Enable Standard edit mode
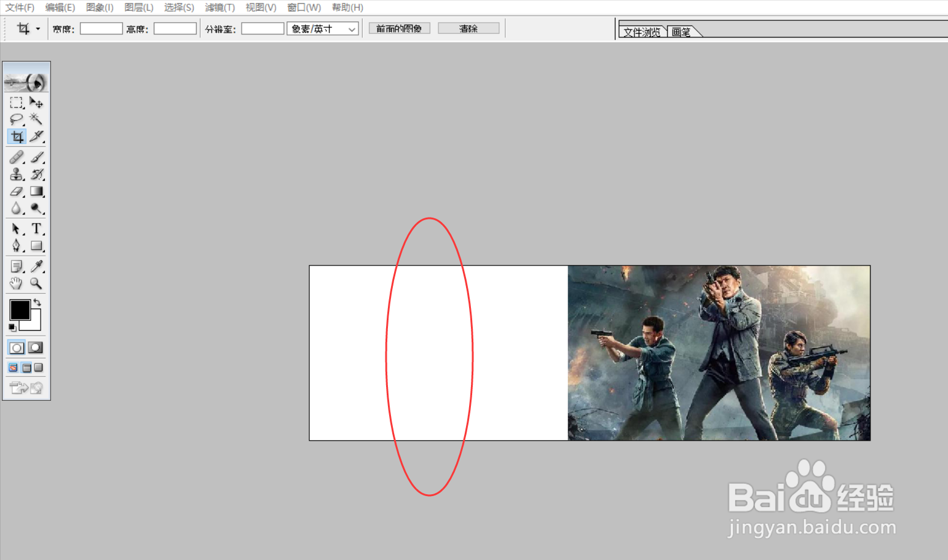Screen dimensions: 948x560 (x=17, y=348)
